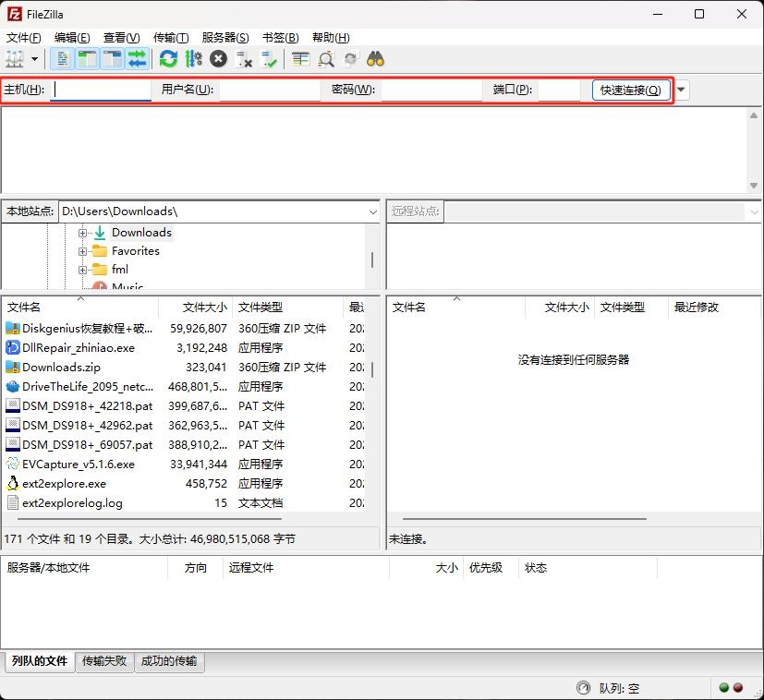The image size is (764, 700).
Task: Open the 文件(F) menu
Action: 23,38
